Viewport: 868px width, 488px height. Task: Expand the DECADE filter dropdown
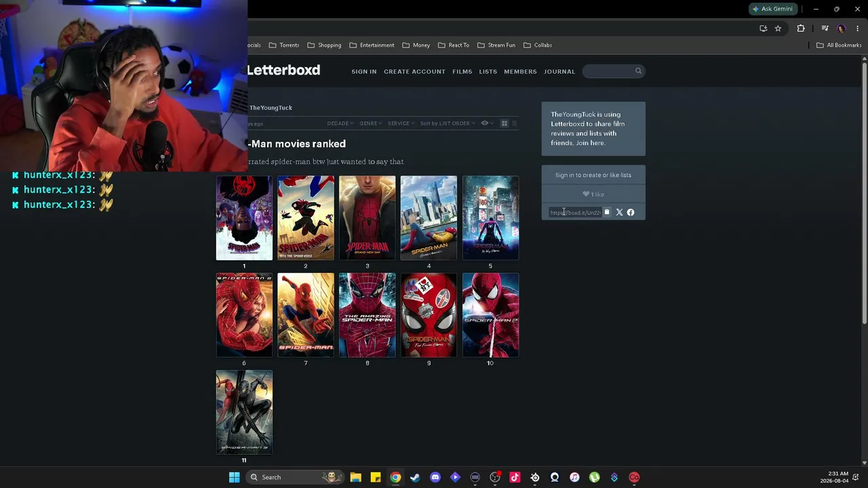(x=340, y=123)
